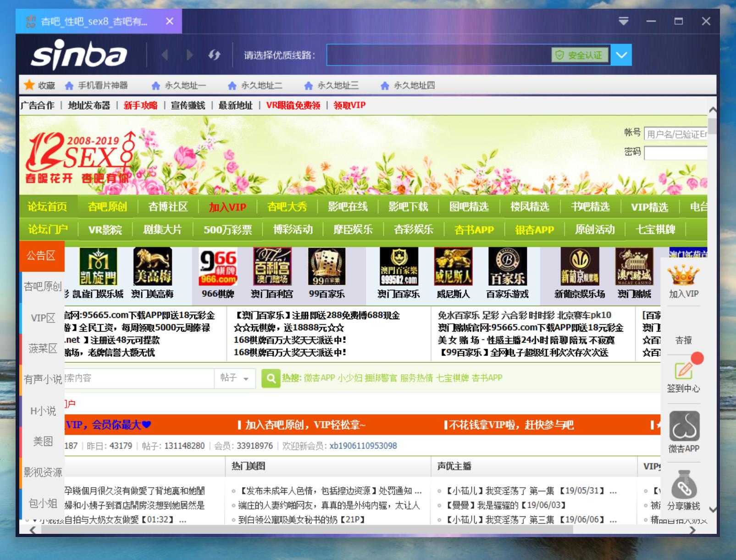The width and height of the screenshot is (736, 560).
Task: Open the 影视资源 sidebar section
Action: coord(43,472)
